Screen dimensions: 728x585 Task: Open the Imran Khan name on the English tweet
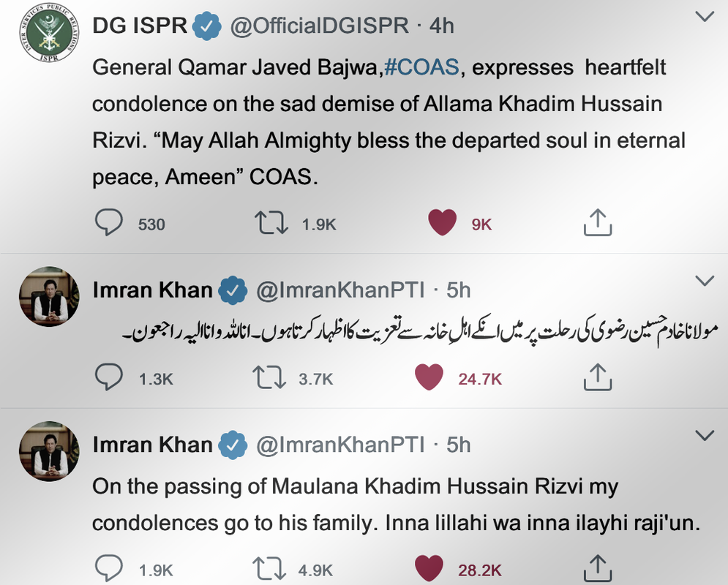(152, 445)
